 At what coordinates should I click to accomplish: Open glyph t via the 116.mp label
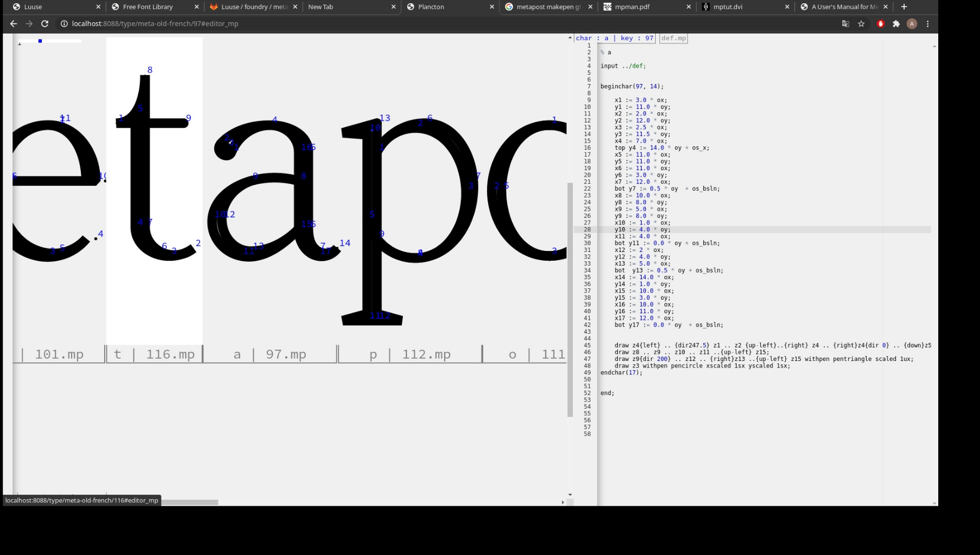pyautogui.click(x=170, y=354)
